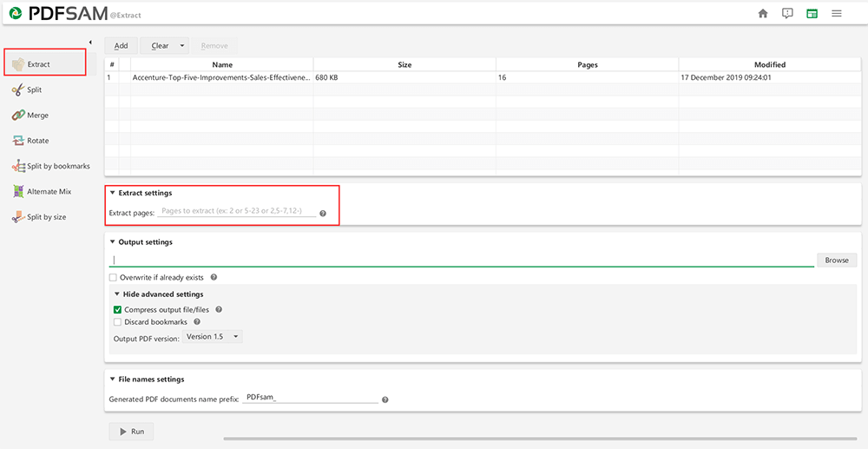
Task: Click the home icon in top bar
Action: (763, 13)
